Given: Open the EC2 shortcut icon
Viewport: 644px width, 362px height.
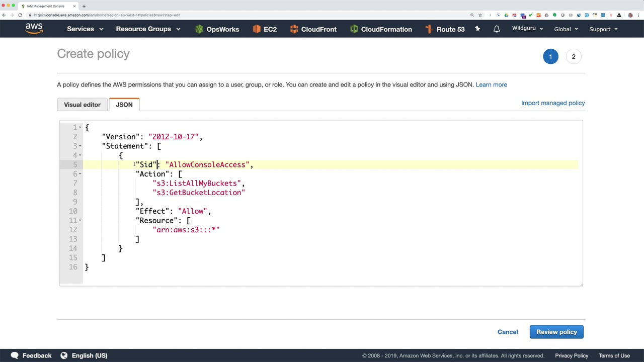Looking at the screenshot, I should (x=257, y=29).
